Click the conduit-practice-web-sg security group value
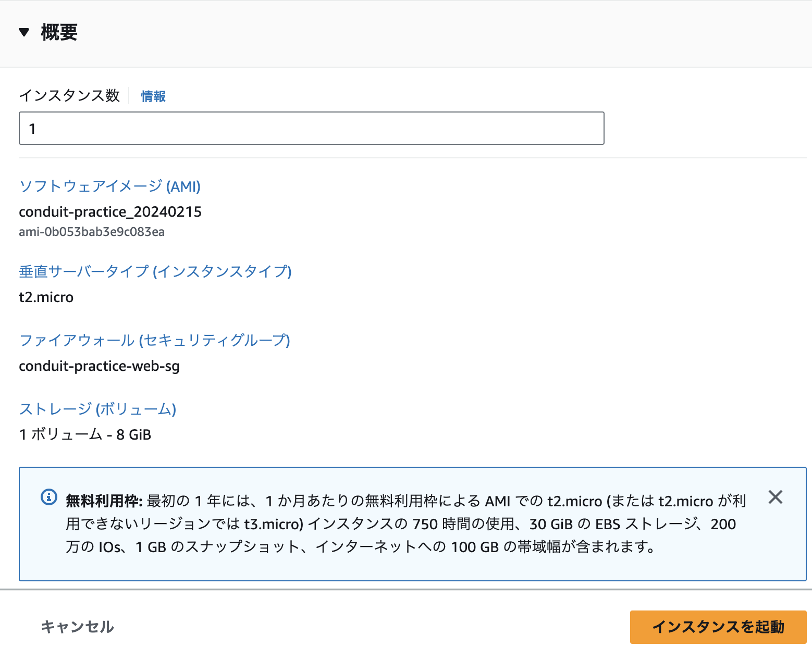The width and height of the screenshot is (812, 648). tap(99, 366)
